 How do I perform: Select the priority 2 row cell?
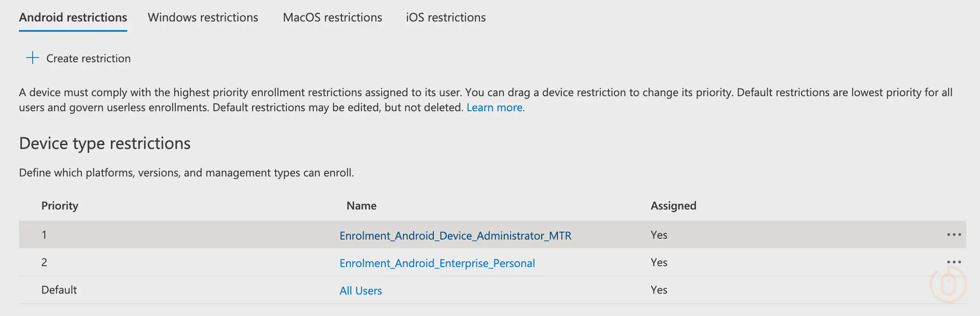tap(44, 262)
